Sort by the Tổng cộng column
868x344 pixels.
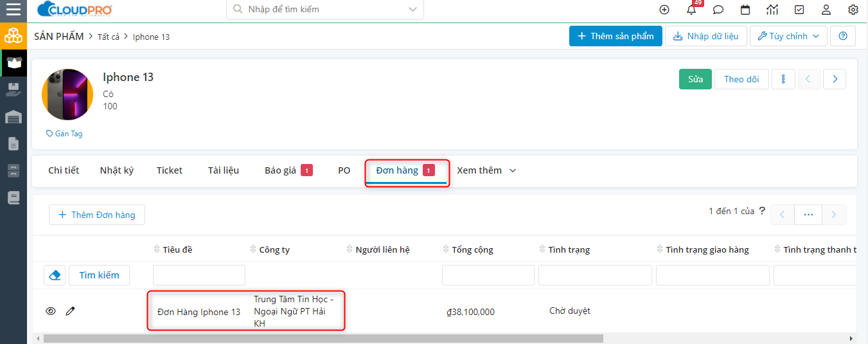click(468, 249)
